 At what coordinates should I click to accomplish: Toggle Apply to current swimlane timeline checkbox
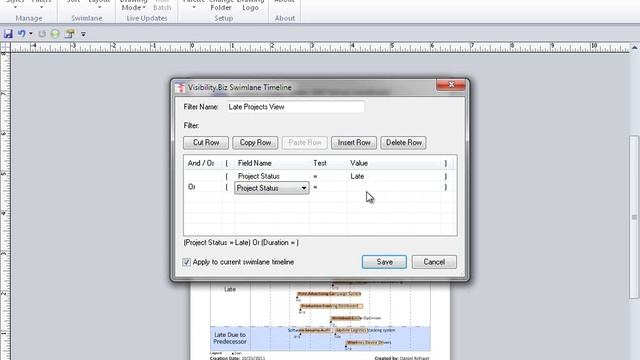pos(187,262)
